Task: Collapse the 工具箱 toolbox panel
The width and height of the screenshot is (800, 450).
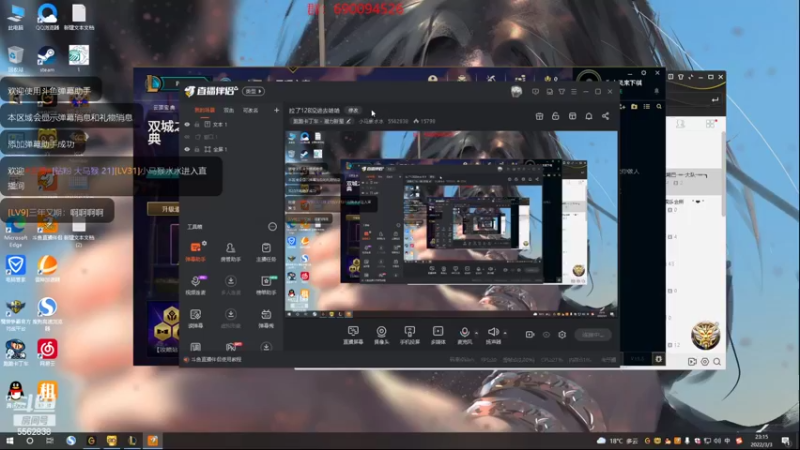Action: (x=272, y=227)
